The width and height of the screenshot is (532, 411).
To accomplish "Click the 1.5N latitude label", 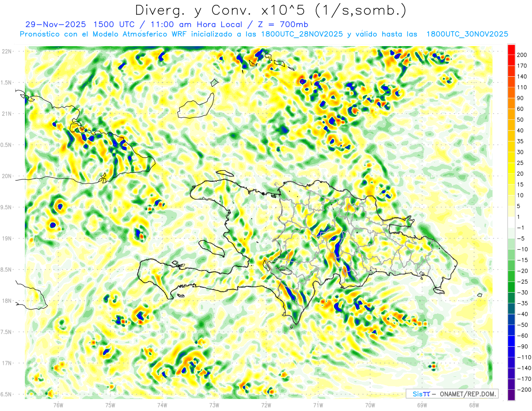I will (x=6, y=82).
